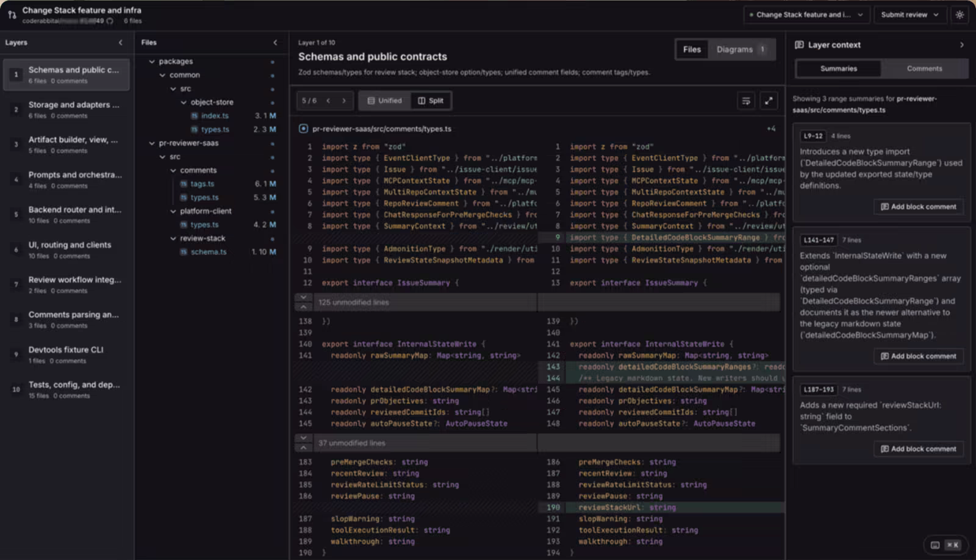The image size is (976, 560).
Task: Go to next file arrow
Action: 343,101
